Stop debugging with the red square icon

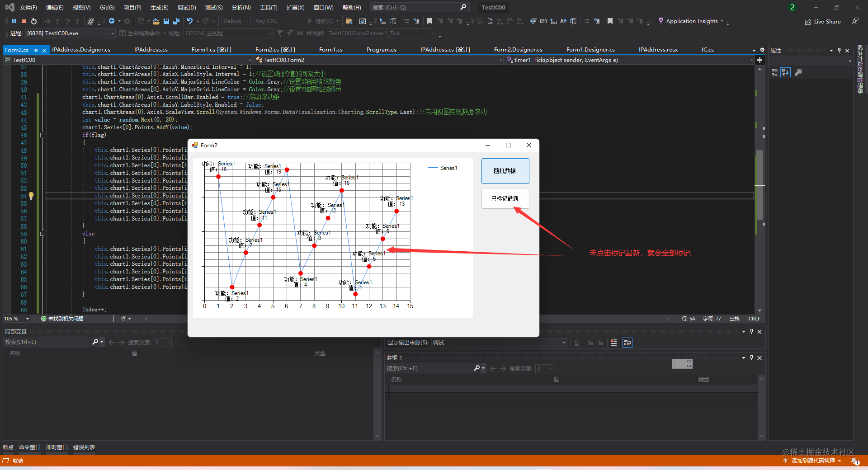coord(24,21)
